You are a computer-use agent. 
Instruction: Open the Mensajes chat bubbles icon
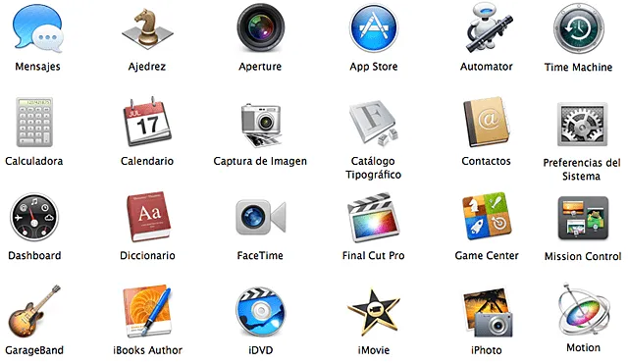tap(37, 28)
